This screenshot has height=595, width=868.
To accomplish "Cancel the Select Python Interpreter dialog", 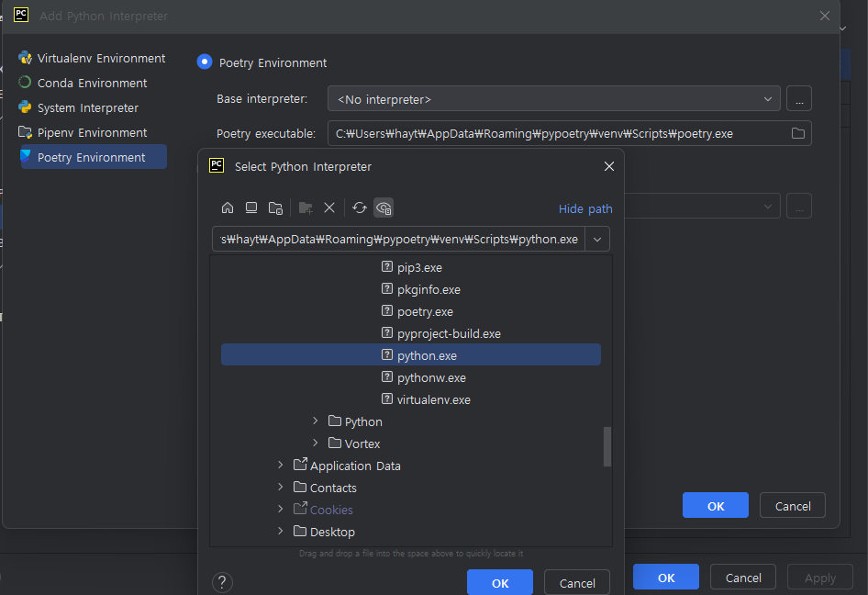I will (577, 583).
